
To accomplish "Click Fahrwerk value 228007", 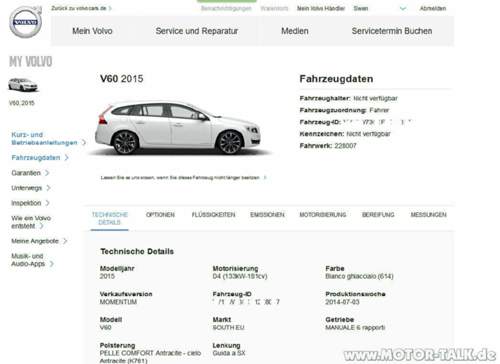I will (345, 146).
